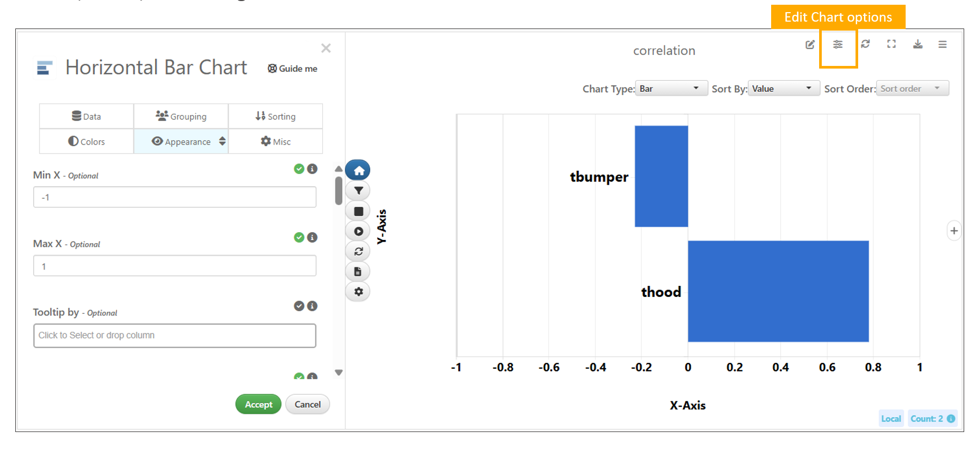Click the pencil edit icon above chart
980x470 pixels.
tap(810, 44)
